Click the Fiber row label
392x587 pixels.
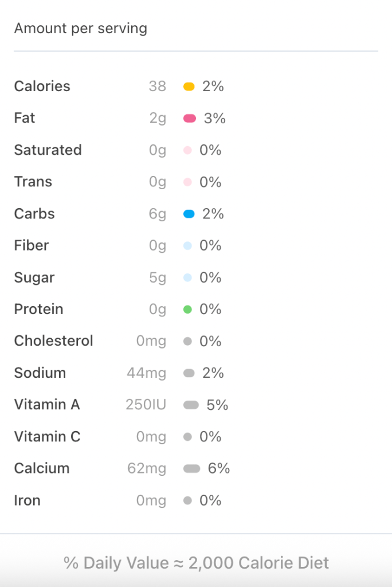coord(32,245)
